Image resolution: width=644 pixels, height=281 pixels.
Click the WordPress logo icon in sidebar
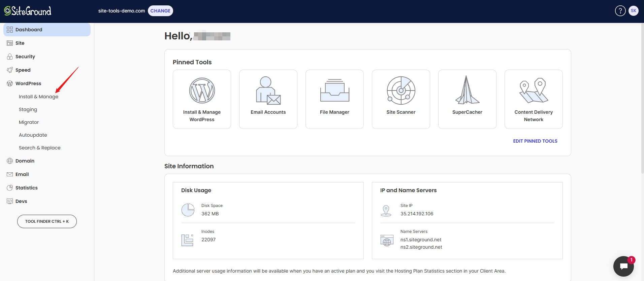10,83
